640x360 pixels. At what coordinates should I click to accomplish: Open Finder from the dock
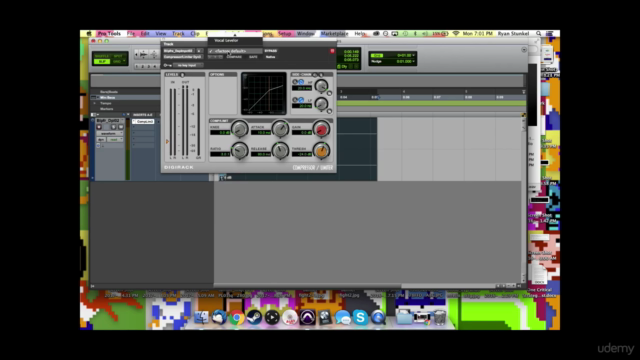[x=201, y=317]
